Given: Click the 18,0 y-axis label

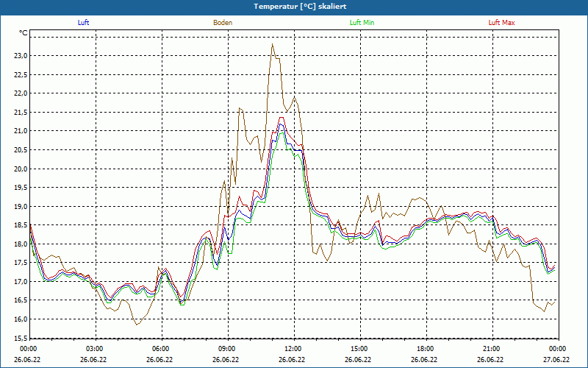Looking at the screenshot, I should click(21, 244).
